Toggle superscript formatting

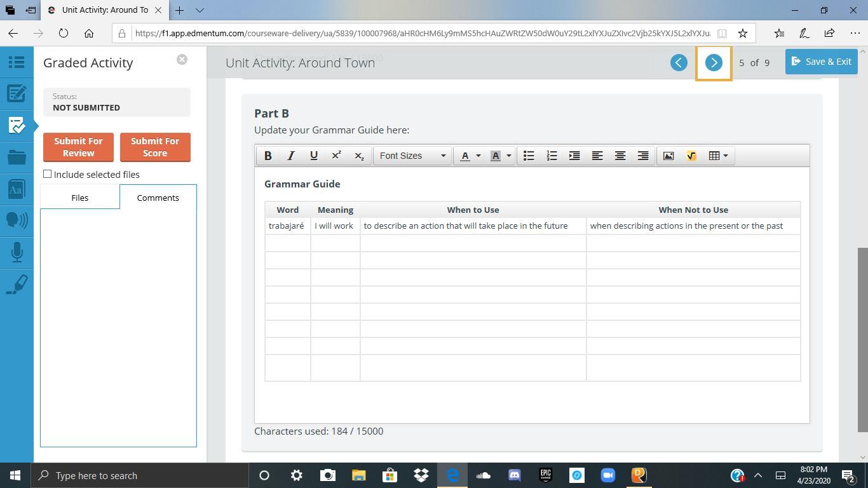[336, 156]
